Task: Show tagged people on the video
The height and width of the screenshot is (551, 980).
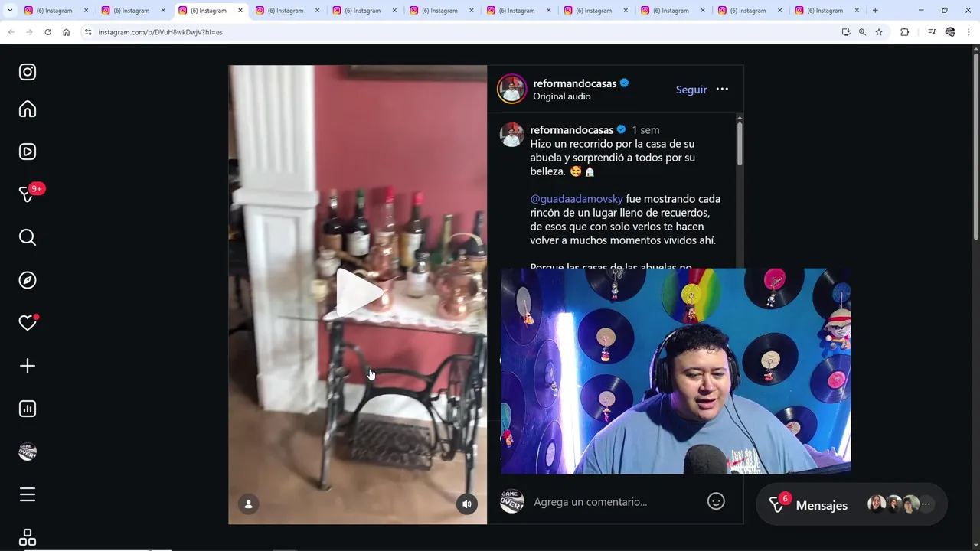Action: point(248,504)
